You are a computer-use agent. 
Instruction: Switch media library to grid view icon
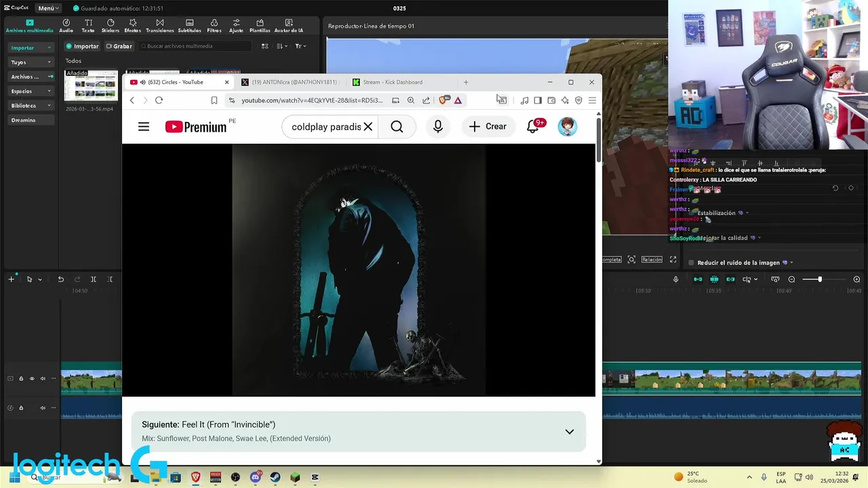[x=264, y=46]
